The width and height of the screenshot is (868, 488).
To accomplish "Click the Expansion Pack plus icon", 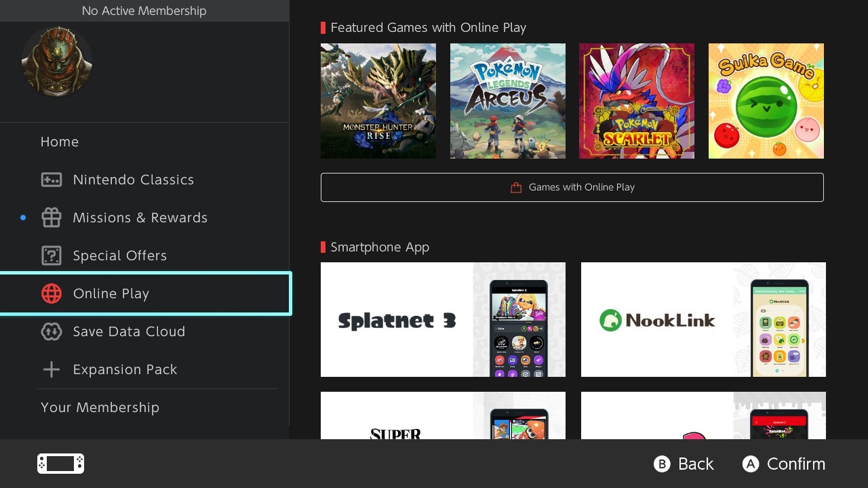I will [52, 369].
